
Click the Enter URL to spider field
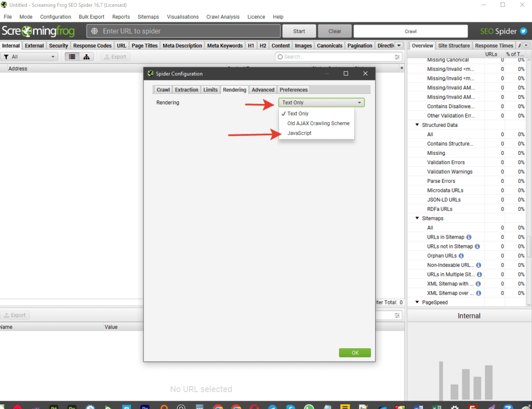pyautogui.click(x=183, y=31)
